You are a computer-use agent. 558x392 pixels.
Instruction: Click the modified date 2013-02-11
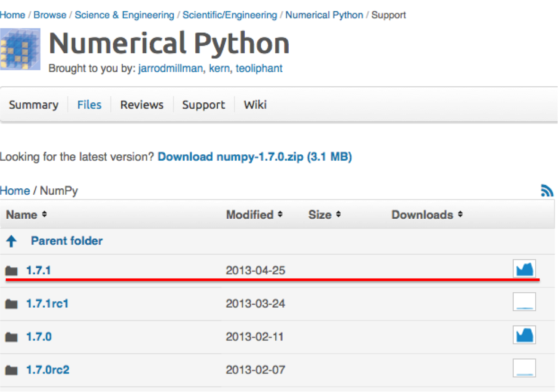tap(255, 337)
